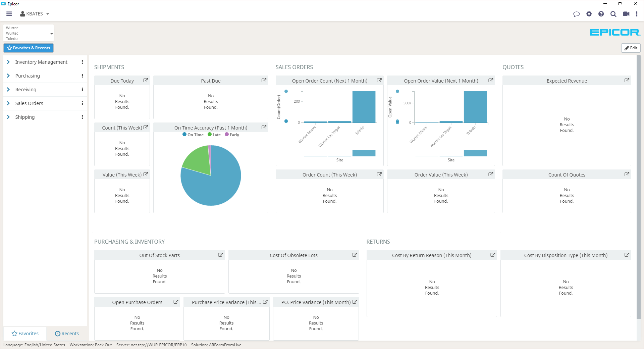Open Sales Orders options dots

click(82, 103)
